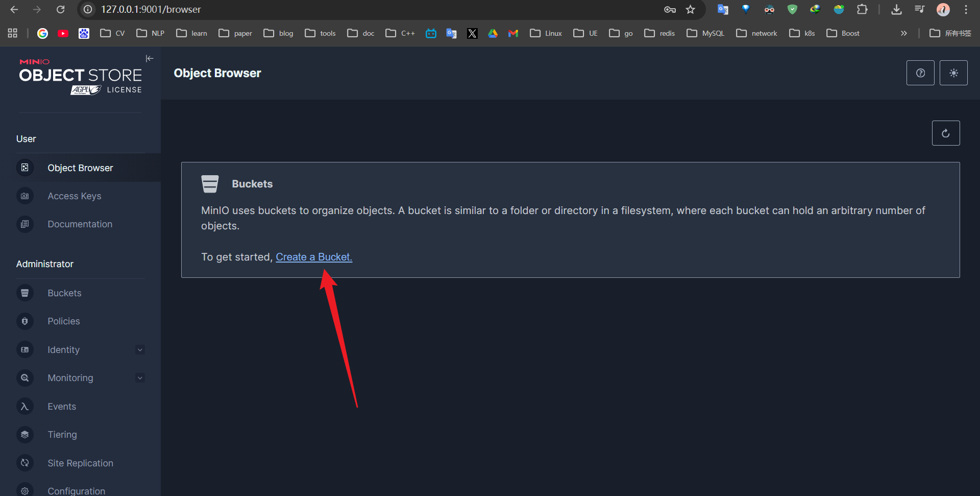Click the Identity sidebar icon
The image size is (980, 496).
click(24, 349)
